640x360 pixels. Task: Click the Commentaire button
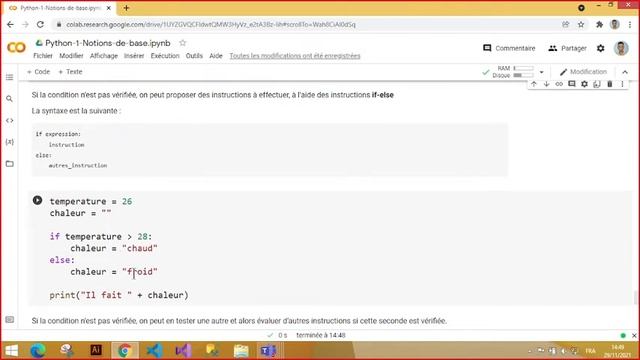point(509,48)
